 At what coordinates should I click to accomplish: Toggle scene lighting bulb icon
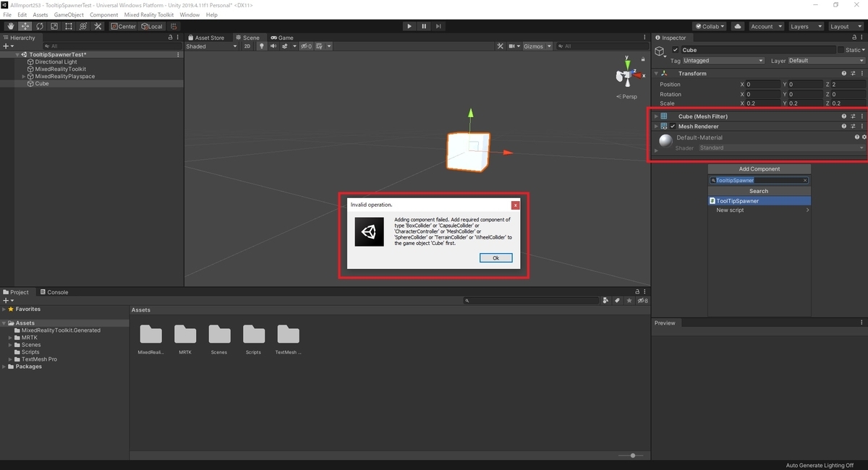(262, 46)
